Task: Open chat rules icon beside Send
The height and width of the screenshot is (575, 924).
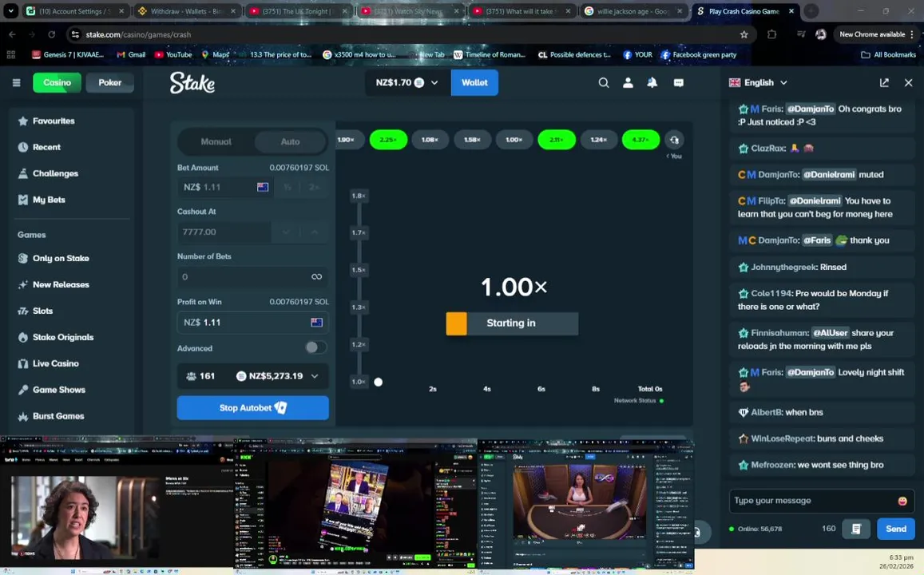Action: 856,529
